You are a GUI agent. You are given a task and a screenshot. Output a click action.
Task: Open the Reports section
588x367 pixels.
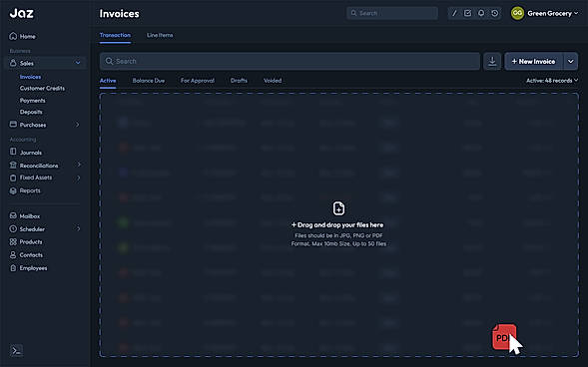coord(25,190)
